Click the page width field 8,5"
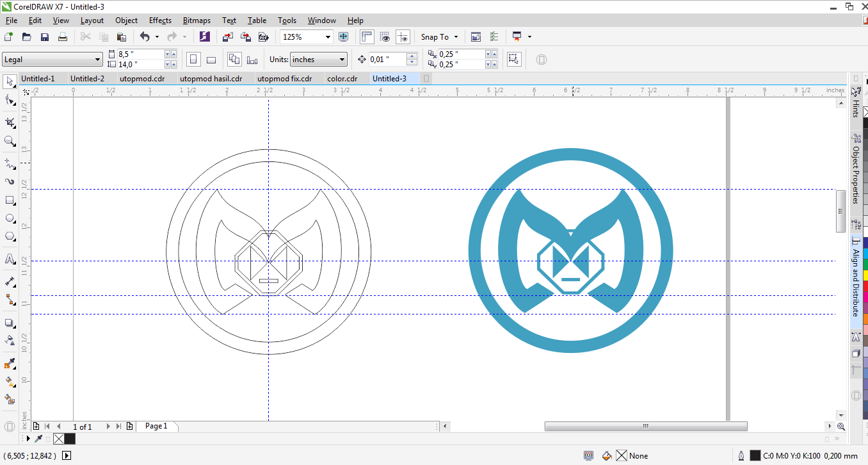This screenshot has height=465, width=868. (140, 54)
